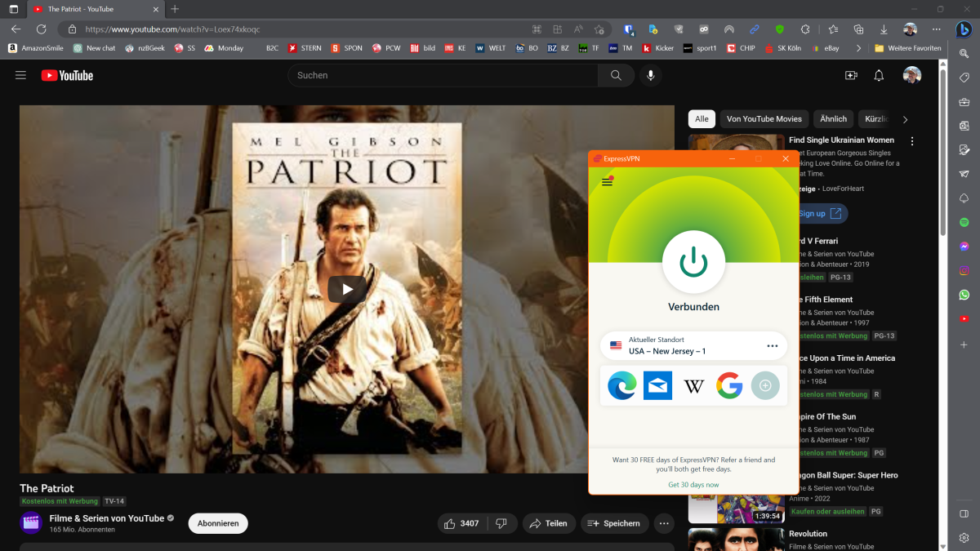Play The Patriot video
Screen dimensions: 980x551
(x=347, y=289)
